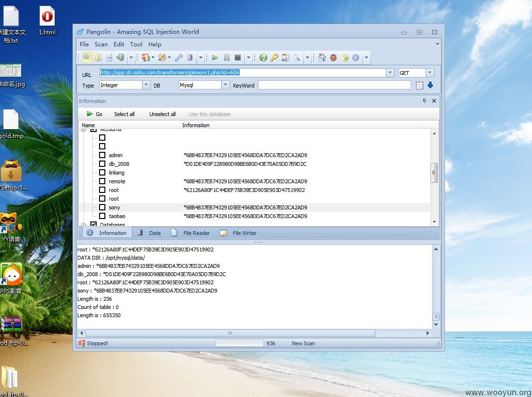Click the green round check icon
Screen dimensions: 532x397
tap(263, 58)
